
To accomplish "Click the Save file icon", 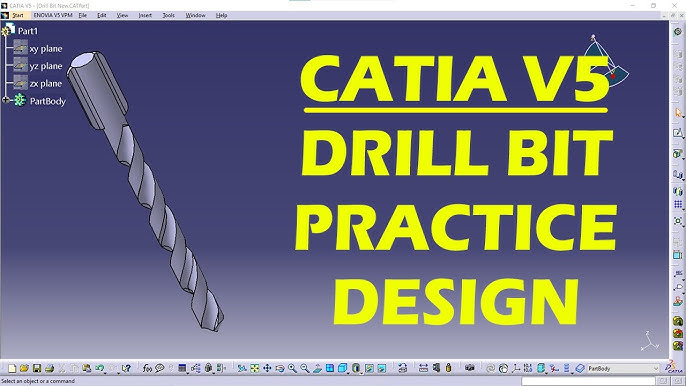I will [37, 368].
